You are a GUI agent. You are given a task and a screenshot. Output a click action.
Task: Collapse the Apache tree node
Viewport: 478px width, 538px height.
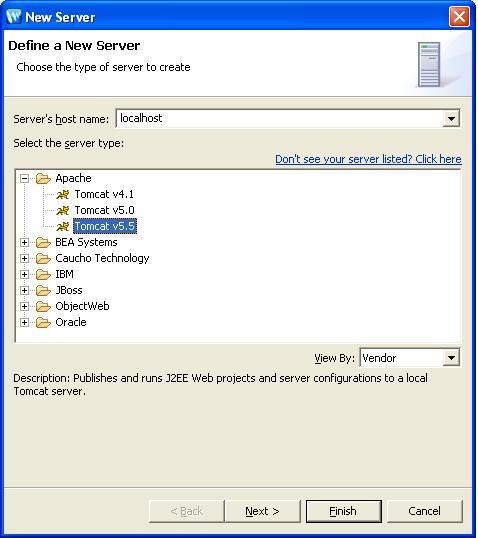(24, 178)
